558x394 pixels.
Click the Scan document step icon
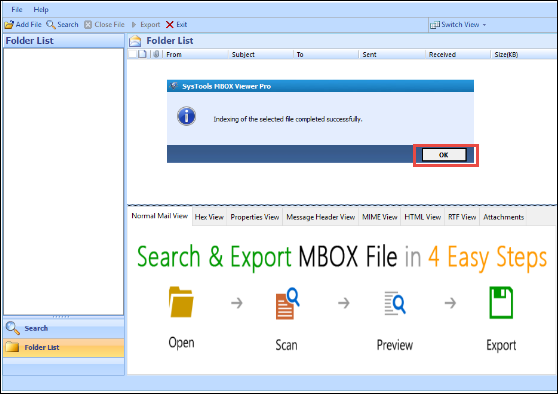288,303
